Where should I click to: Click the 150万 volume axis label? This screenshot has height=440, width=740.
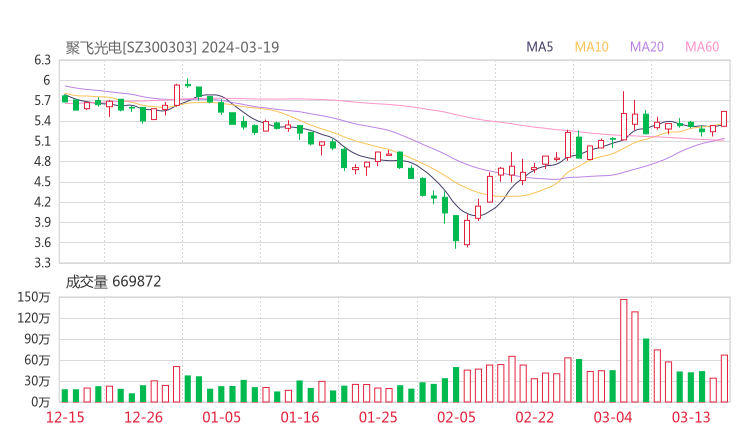(34, 297)
